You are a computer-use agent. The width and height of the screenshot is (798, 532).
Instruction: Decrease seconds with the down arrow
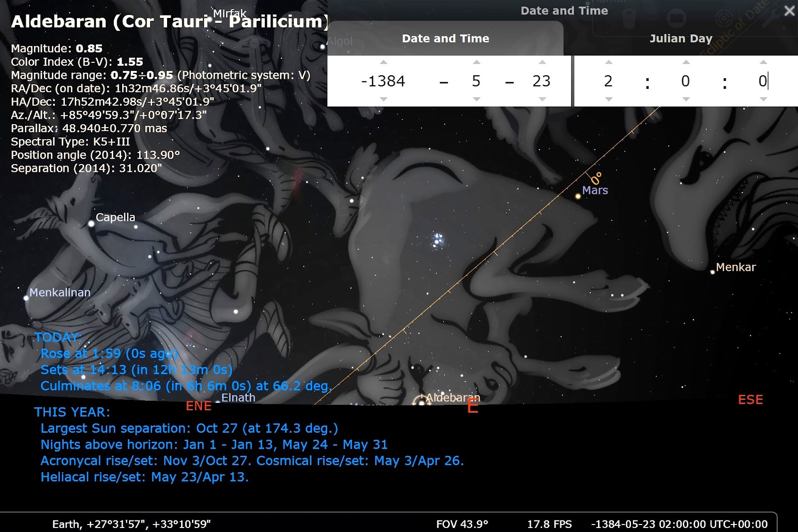(763, 99)
